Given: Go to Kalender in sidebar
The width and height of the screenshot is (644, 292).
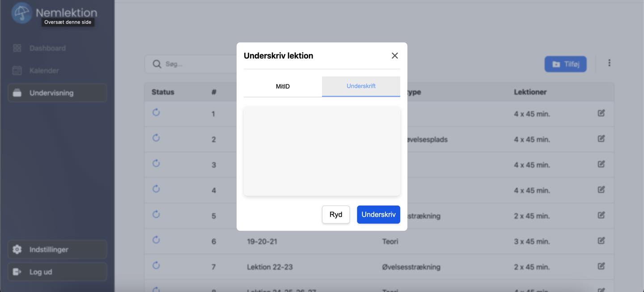Looking at the screenshot, I should point(44,70).
